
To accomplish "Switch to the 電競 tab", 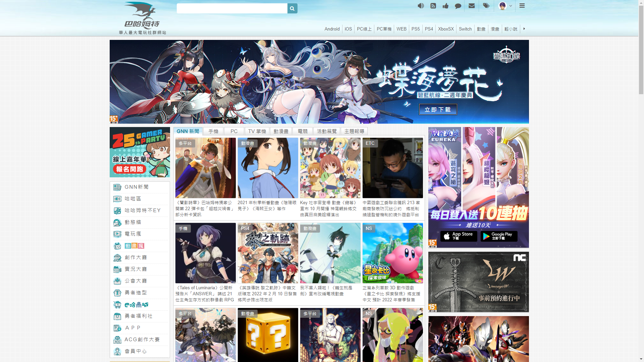I will click(x=303, y=131).
